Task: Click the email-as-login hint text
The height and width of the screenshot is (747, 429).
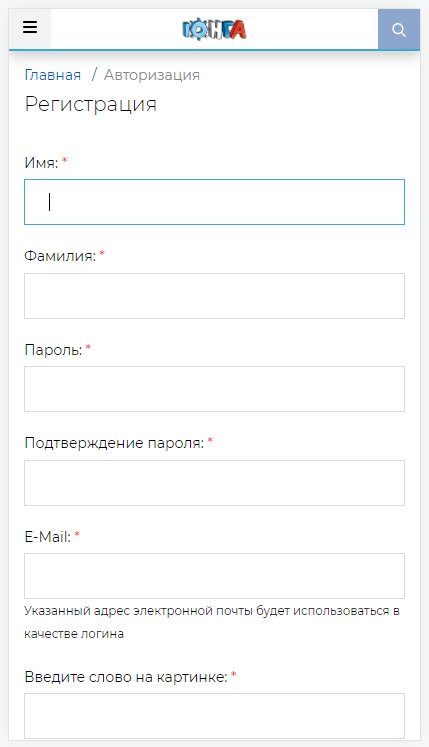Action: click(212, 622)
